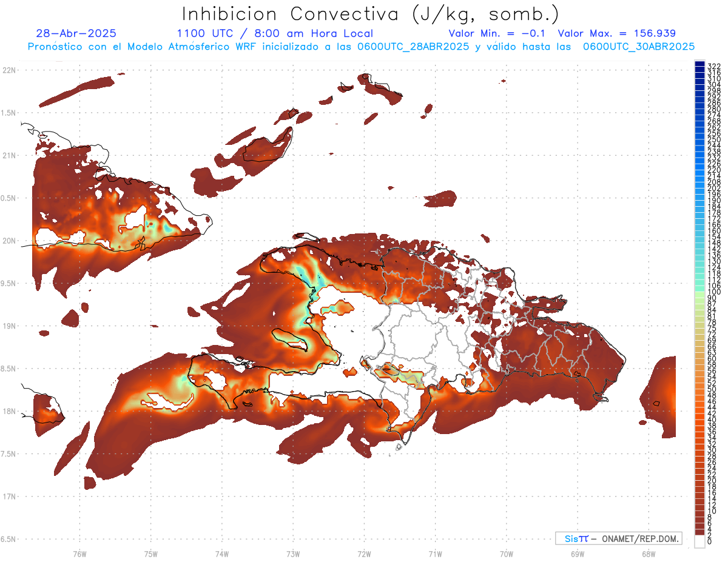Select the darkest navy swatch of the colorbar
728x562 pixels.
coord(699,64)
